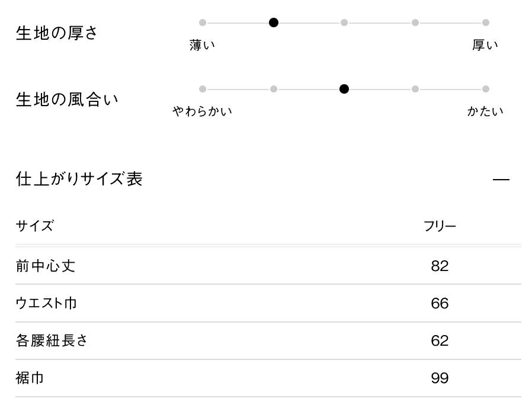
Task: Click the サイズ header in the table
Action: pyautogui.click(x=34, y=226)
